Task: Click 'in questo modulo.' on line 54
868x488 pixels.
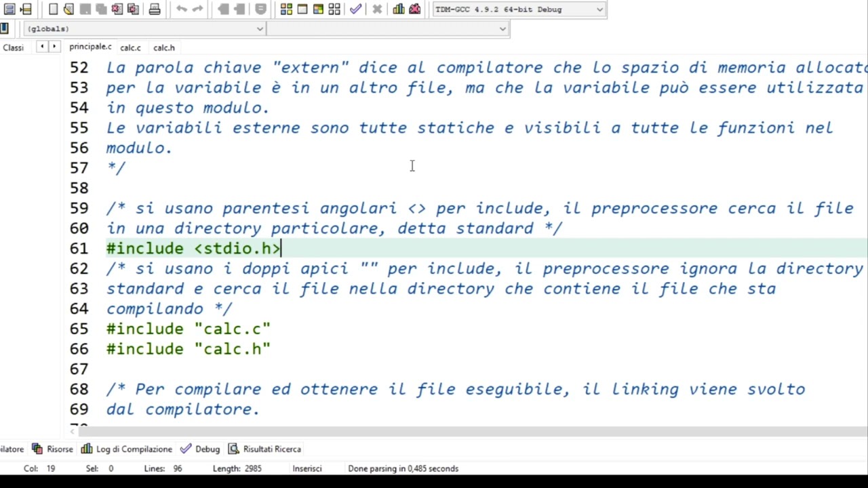Action: click(x=188, y=108)
